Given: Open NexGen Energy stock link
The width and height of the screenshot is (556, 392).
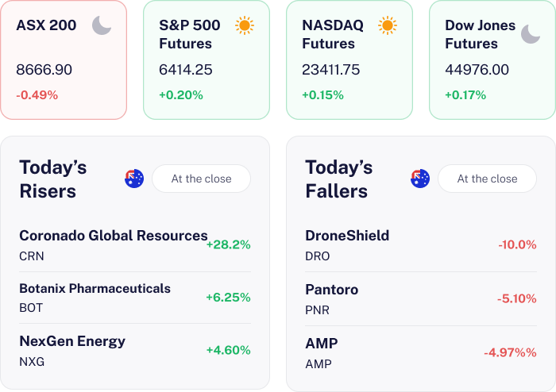Looking at the screenshot, I should [x=72, y=341].
